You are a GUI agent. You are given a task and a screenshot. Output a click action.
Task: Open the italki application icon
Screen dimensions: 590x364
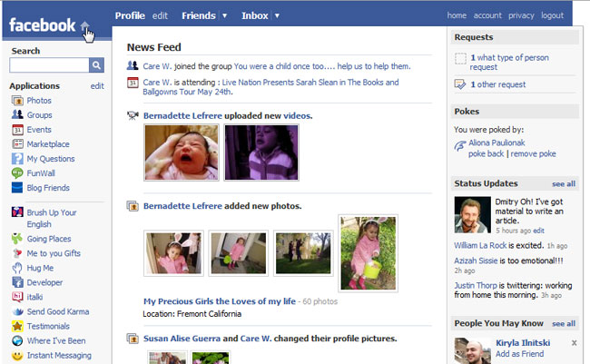point(17,297)
